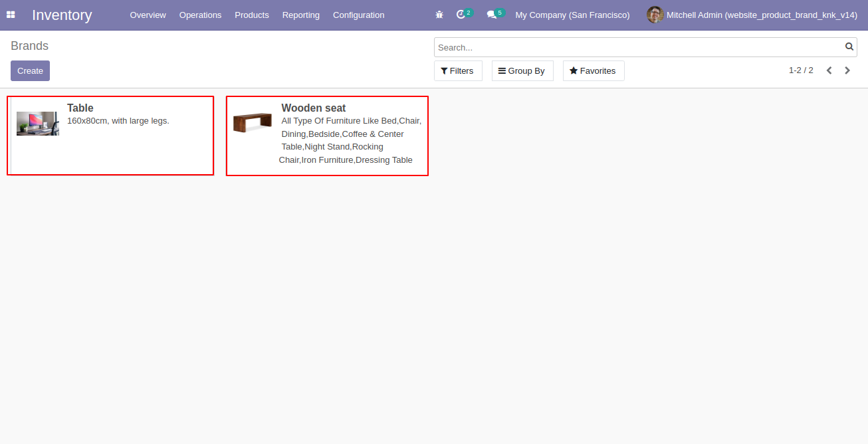Open the activities clock icon
This screenshot has width=868, height=444.
pos(461,15)
